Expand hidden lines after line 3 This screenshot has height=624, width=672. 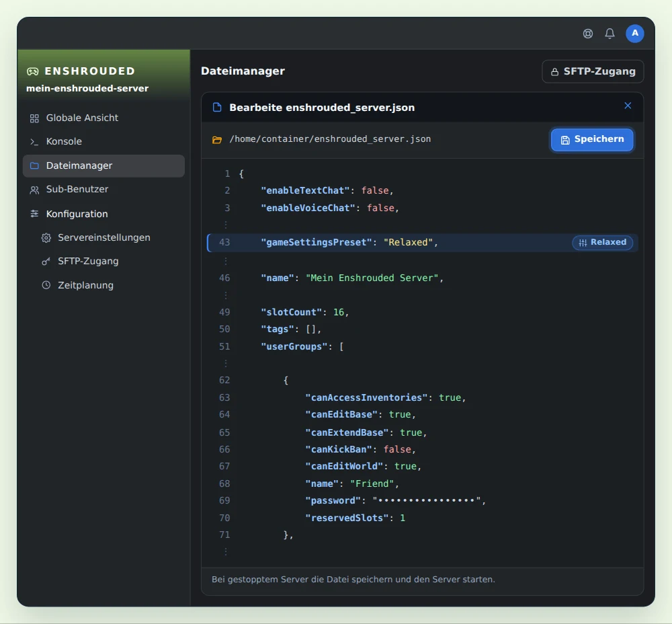tap(225, 225)
